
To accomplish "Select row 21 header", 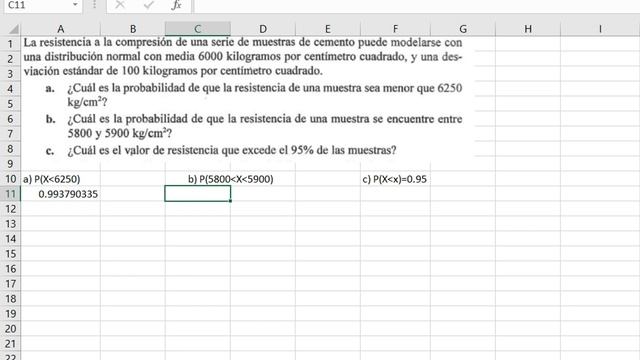I will [10, 344].
